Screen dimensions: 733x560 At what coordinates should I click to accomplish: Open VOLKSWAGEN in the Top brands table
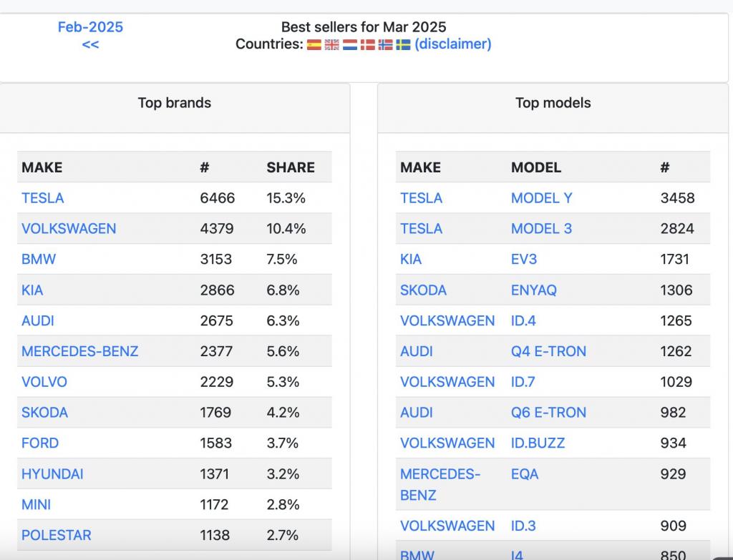pyautogui.click(x=69, y=229)
